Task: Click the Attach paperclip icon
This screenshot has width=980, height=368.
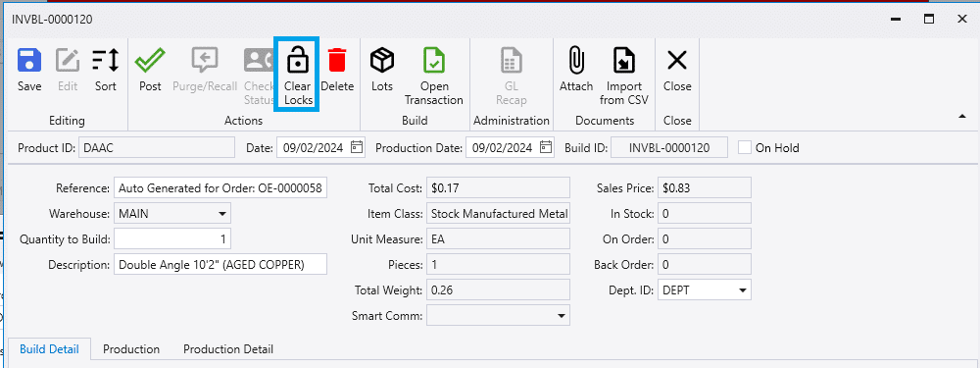Action: click(576, 61)
